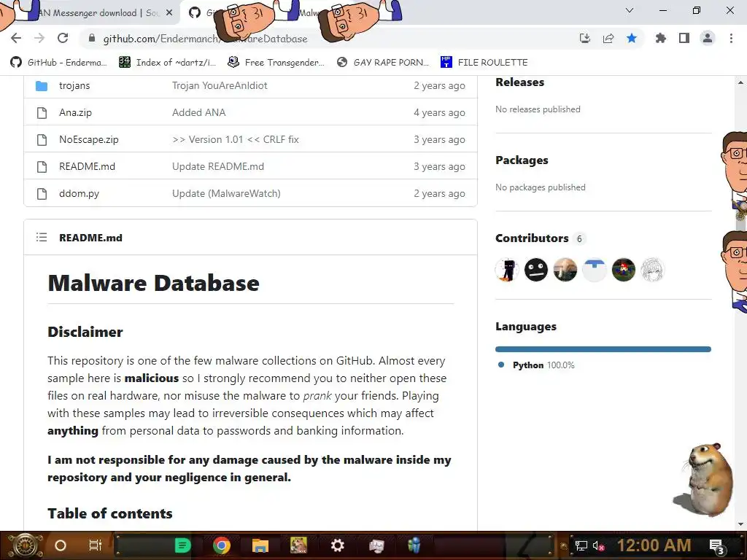Open the NoEscape.zip file
747x560 pixels.
tap(88, 139)
